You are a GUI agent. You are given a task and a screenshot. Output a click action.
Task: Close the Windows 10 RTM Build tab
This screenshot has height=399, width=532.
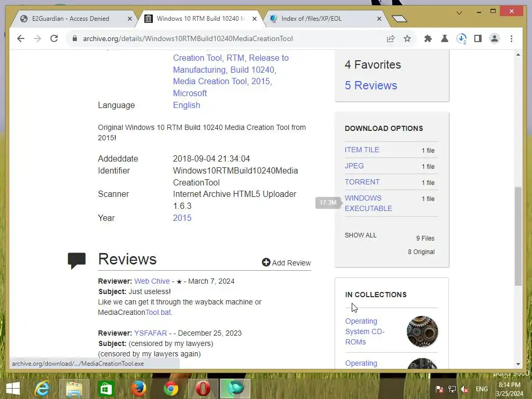255,19
